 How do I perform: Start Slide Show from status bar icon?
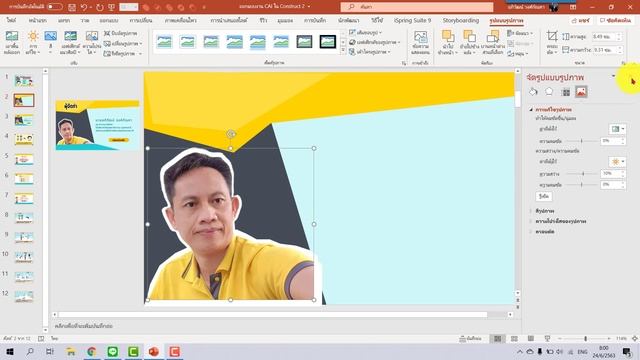(547, 338)
